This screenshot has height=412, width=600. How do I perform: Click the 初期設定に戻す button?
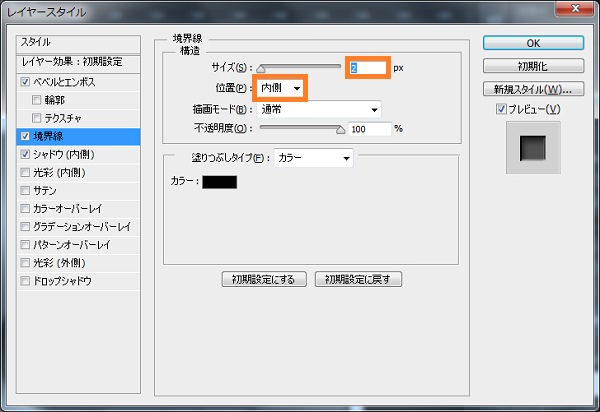click(358, 279)
